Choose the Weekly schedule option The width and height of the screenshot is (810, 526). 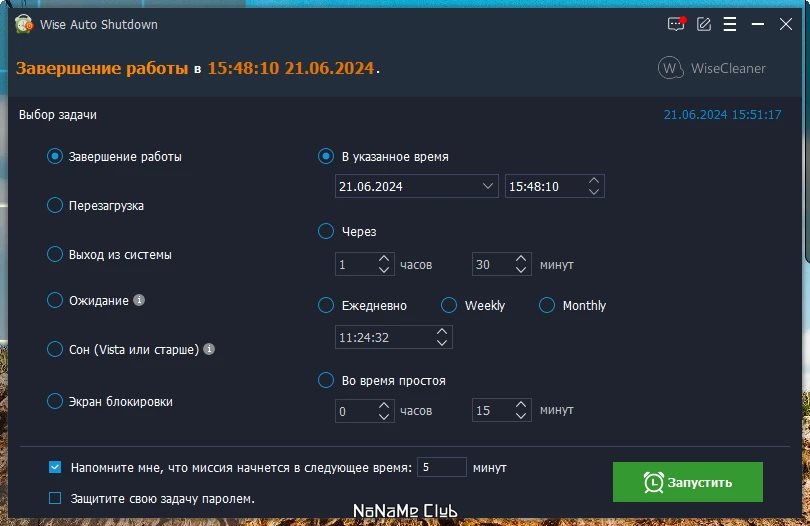pos(449,305)
